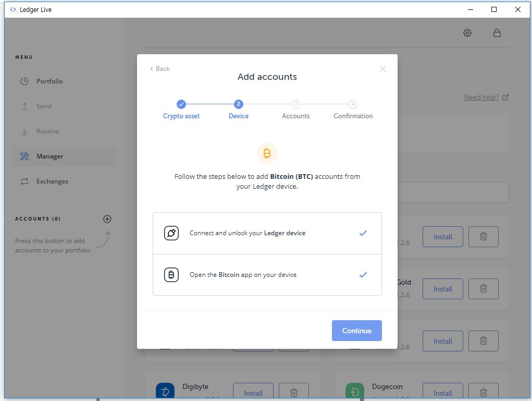Click the Ledger device connect icon
The width and height of the screenshot is (532, 401).
click(x=171, y=233)
